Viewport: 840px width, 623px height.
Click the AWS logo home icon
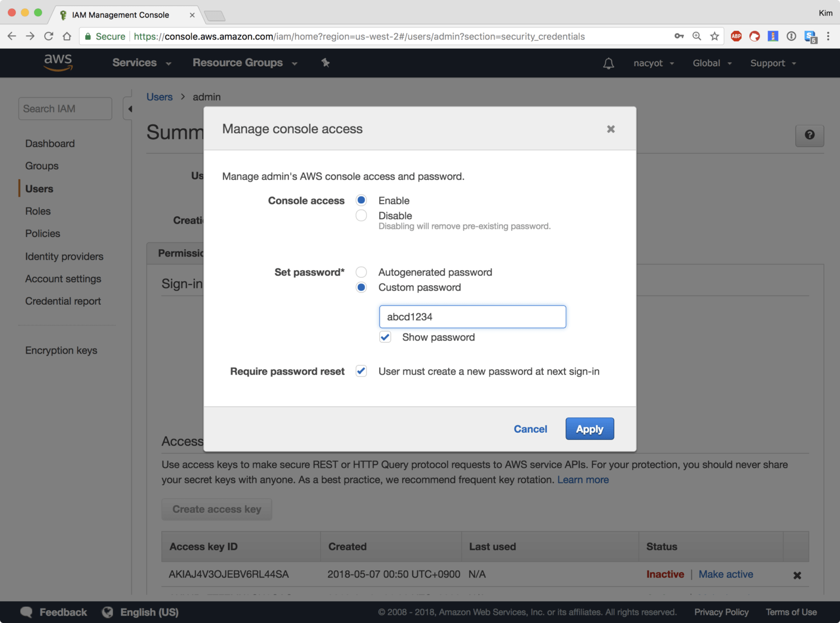(58, 62)
